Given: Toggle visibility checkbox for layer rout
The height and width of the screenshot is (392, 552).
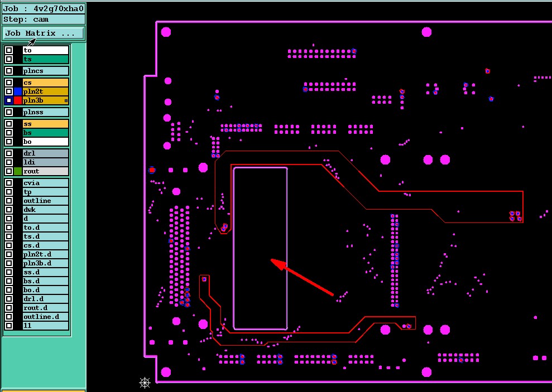Looking at the screenshot, I should point(9,171).
